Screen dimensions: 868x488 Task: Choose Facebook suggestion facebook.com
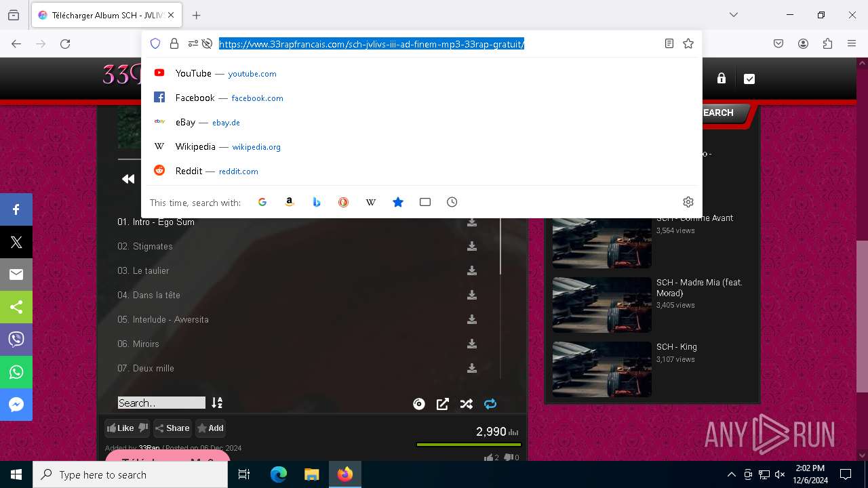click(421, 98)
